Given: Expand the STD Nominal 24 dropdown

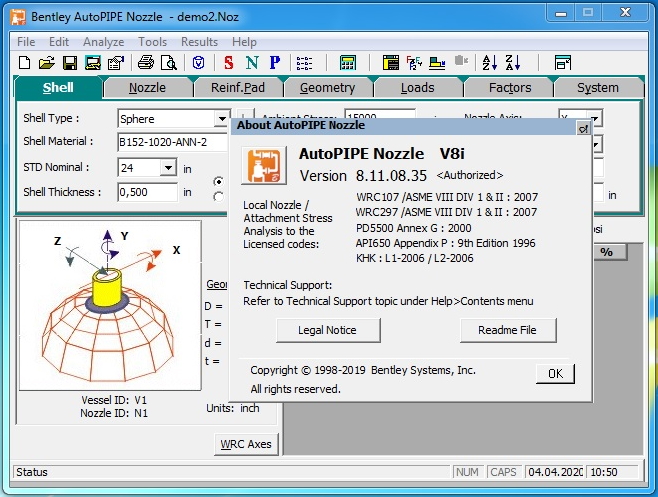Looking at the screenshot, I should point(168,168).
